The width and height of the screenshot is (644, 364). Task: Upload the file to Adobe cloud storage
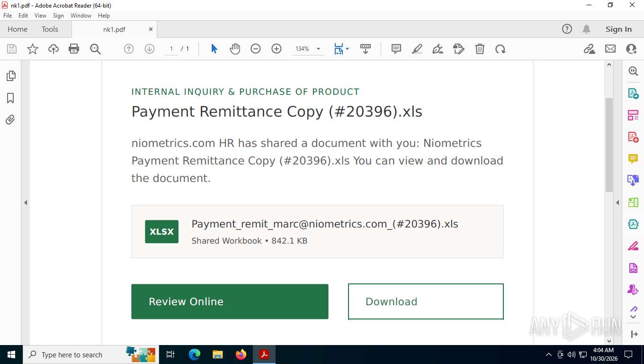pyautogui.click(x=54, y=49)
